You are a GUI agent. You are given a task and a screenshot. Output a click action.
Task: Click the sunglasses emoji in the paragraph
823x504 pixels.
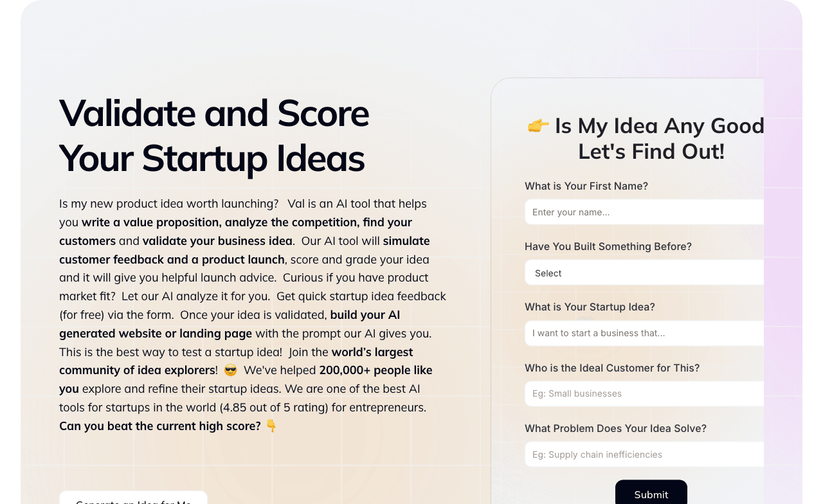[x=230, y=370]
